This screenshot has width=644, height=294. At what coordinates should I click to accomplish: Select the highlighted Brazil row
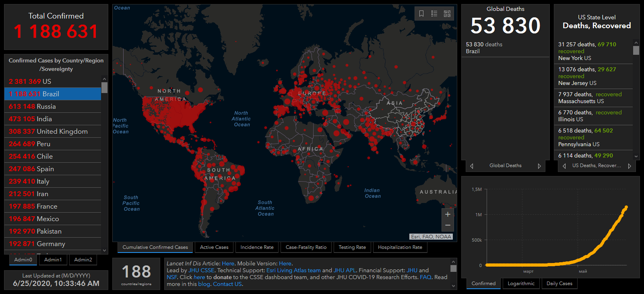(53, 94)
